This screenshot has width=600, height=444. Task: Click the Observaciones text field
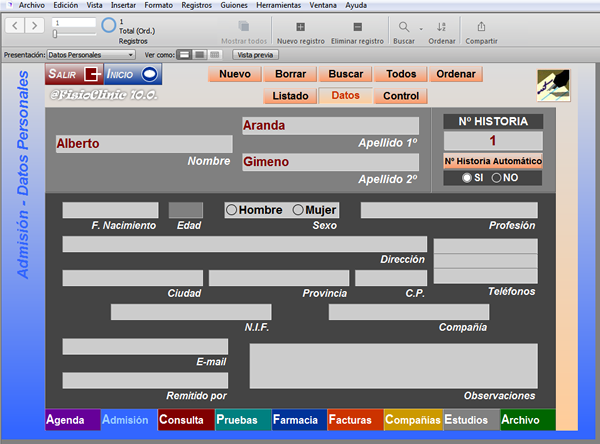click(393, 366)
